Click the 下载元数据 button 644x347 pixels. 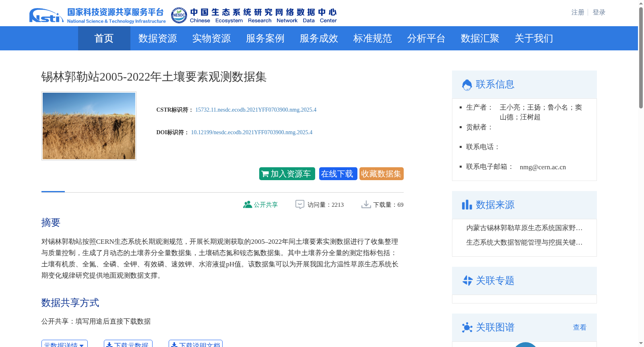[128, 344]
